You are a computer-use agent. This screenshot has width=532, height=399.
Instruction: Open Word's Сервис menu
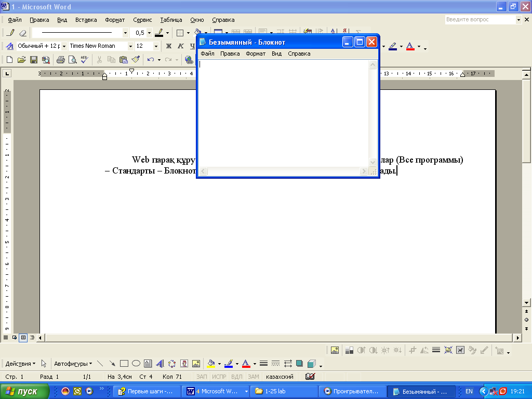(142, 20)
